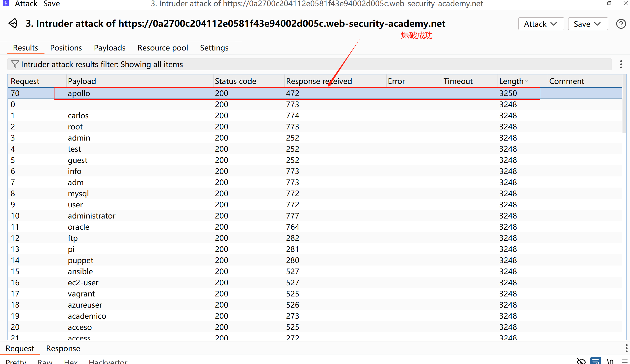Open the results table three-dot options menu
This screenshot has width=630, height=364.
pyautogui.click(x=621, y=64)
